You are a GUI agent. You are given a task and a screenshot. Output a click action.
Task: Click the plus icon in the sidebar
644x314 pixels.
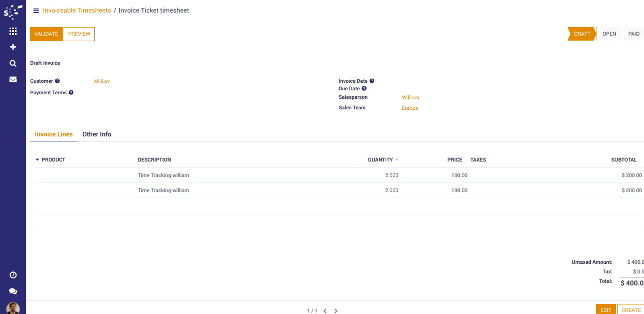[x=13, y=47]
